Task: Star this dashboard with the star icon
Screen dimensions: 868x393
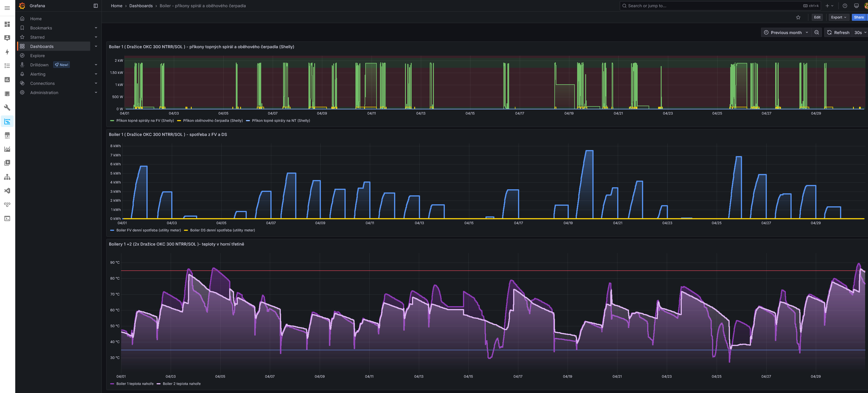Action: click(x=798, y=18)
